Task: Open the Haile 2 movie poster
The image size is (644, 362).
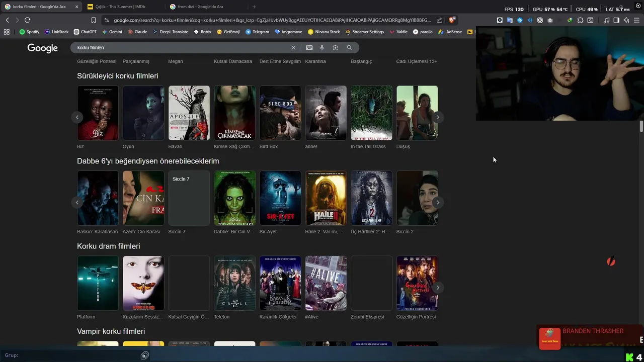Action: tap(326, 198)
